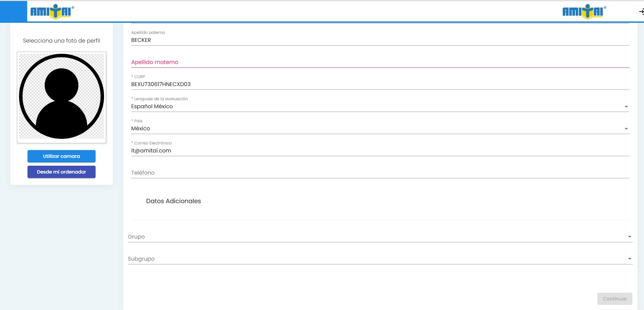Click into the Apellido materno field
Image resolution: width=644 pixels, height=310 pixels.
coord(379,62)
